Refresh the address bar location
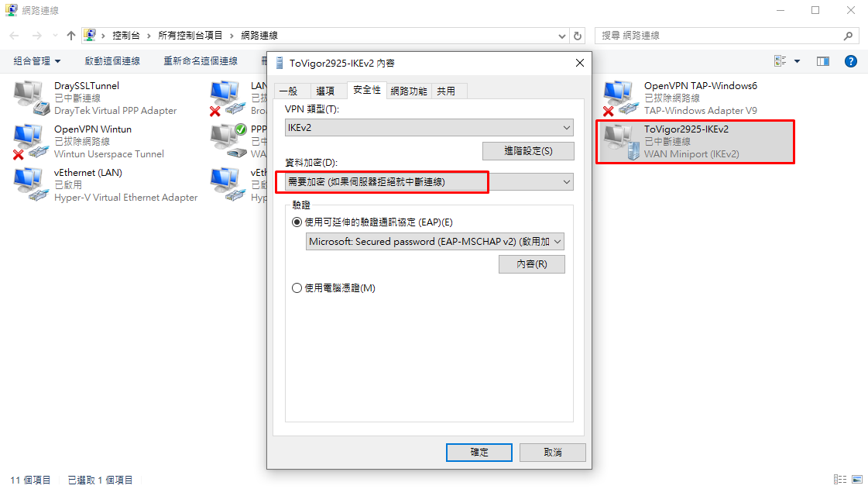This screenshot has height=489, width=868. point(578,36)
